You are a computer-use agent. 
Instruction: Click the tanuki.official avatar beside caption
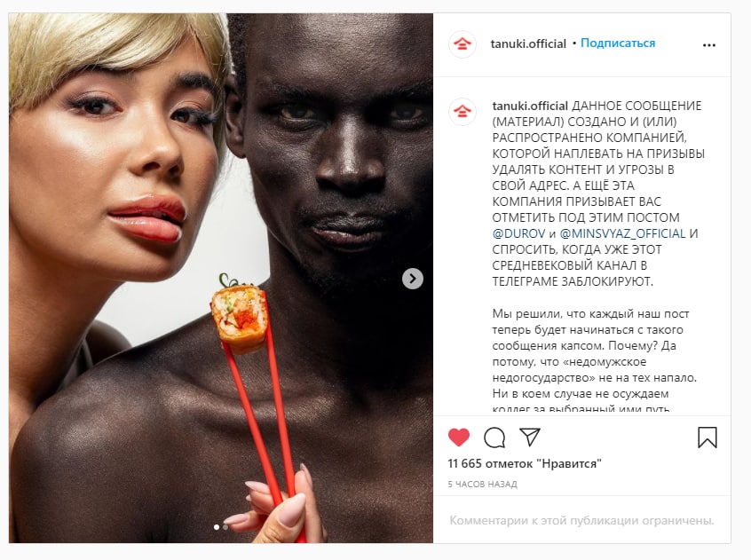[462, 112]
